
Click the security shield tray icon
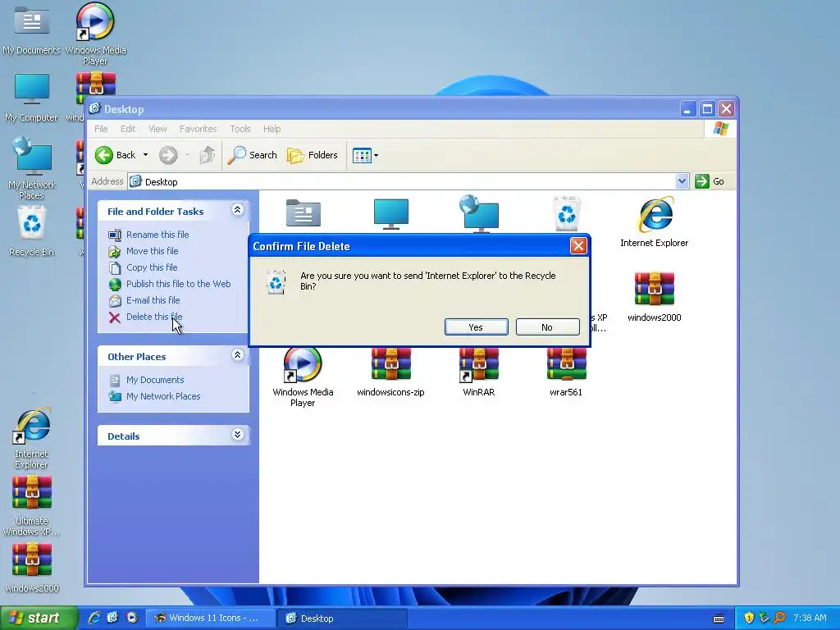(749, 618)
